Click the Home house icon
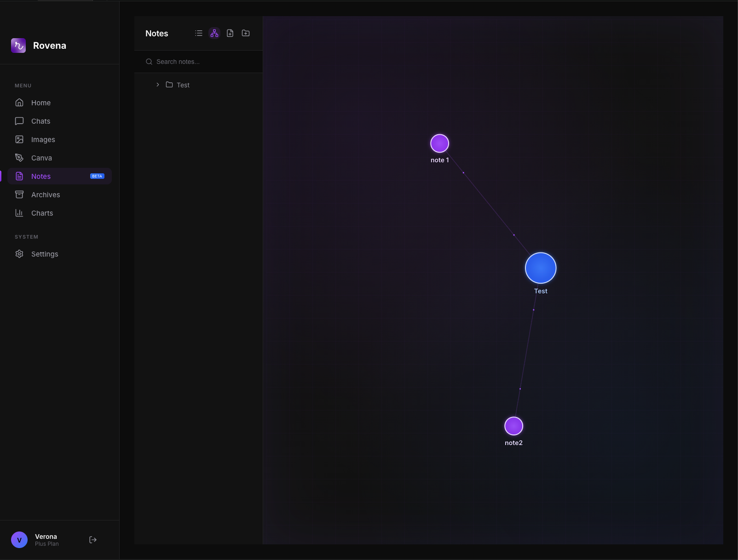 click(19, 103)
